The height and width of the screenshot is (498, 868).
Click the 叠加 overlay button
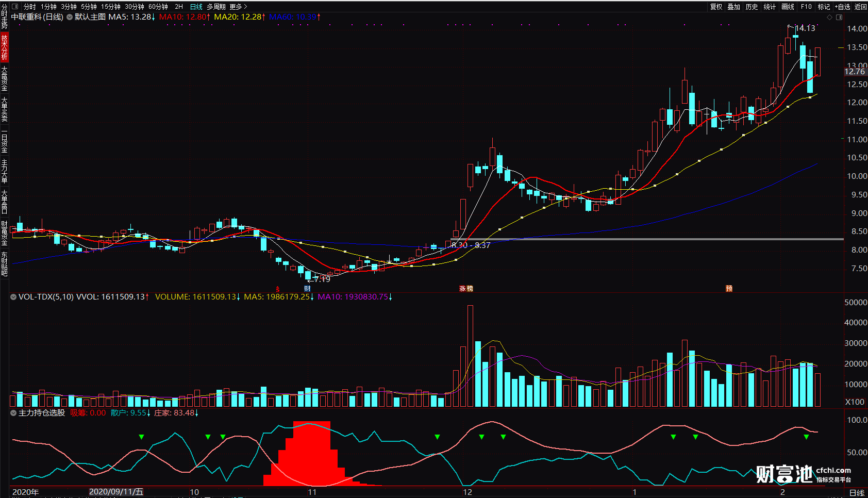coord(733,7)
